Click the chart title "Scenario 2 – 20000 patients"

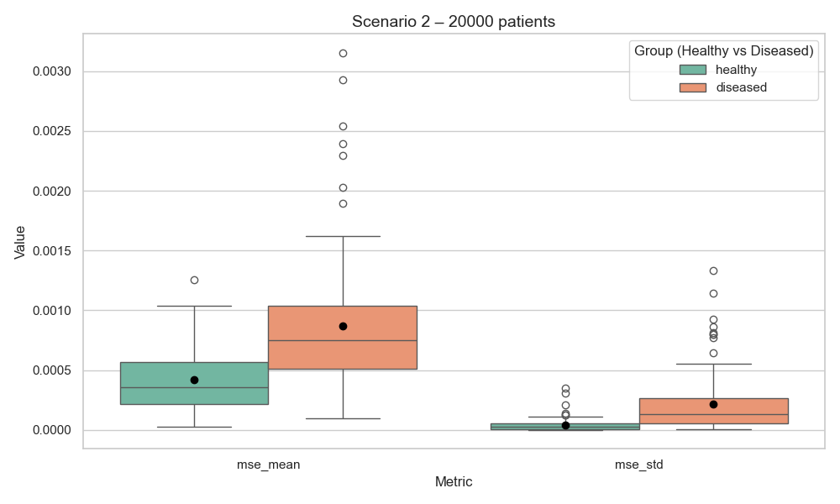[454, 22]
